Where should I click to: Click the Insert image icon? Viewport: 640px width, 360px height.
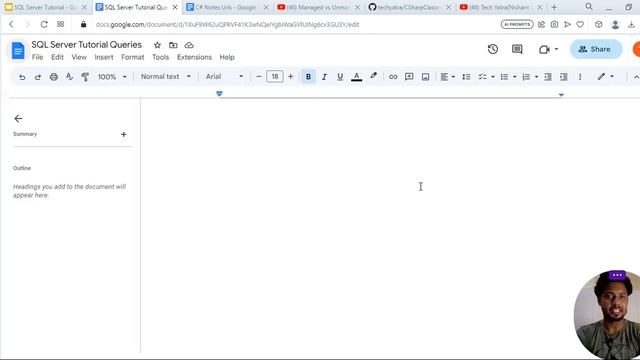click(425, 77)
